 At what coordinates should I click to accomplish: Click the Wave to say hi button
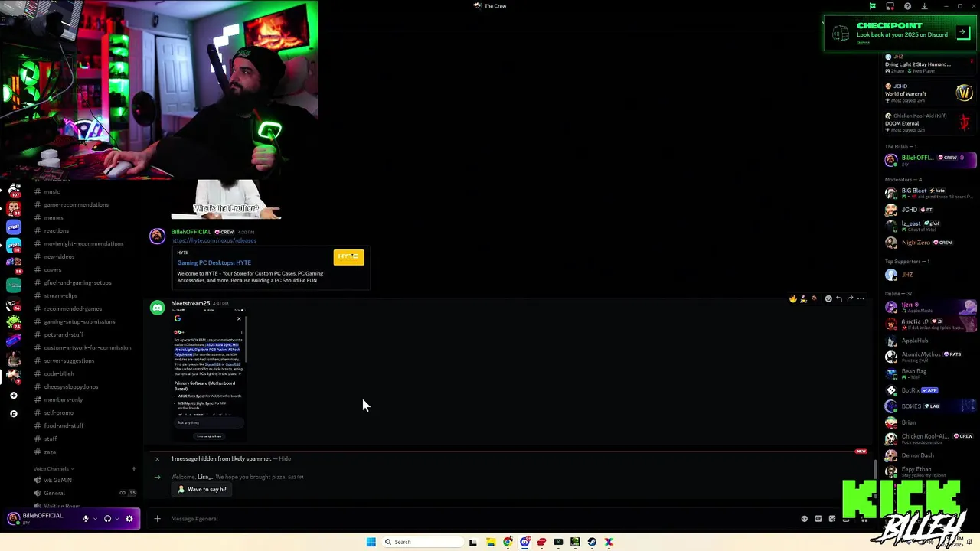[x=202, y=489]
